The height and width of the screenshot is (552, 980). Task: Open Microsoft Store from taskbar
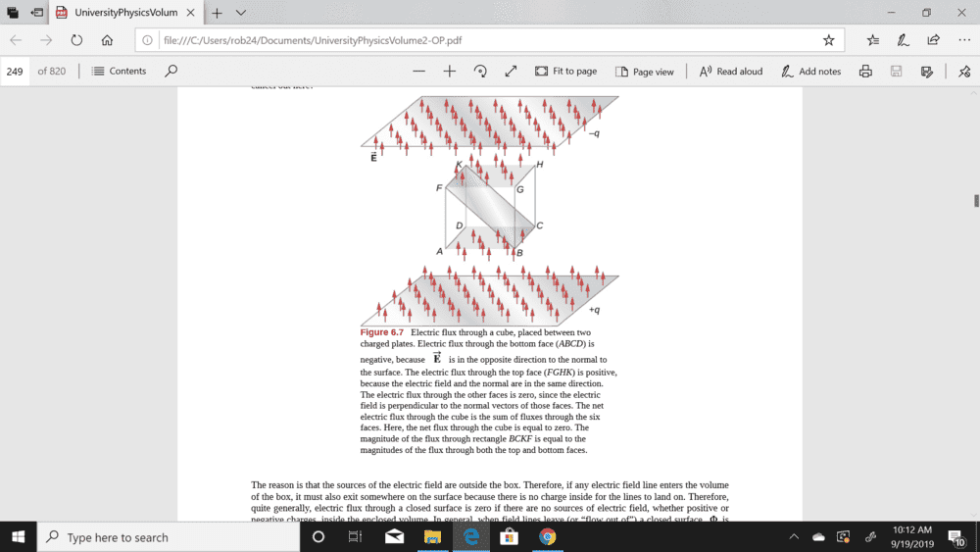(x=510, y=537)
